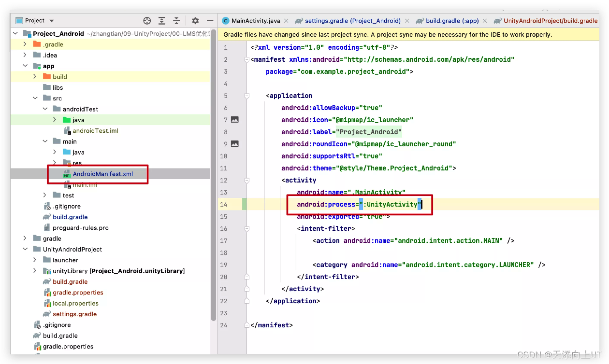Viewport: 609px width, 364px height.
Task: Expand the .gradle folder
Action: (25, 44)
